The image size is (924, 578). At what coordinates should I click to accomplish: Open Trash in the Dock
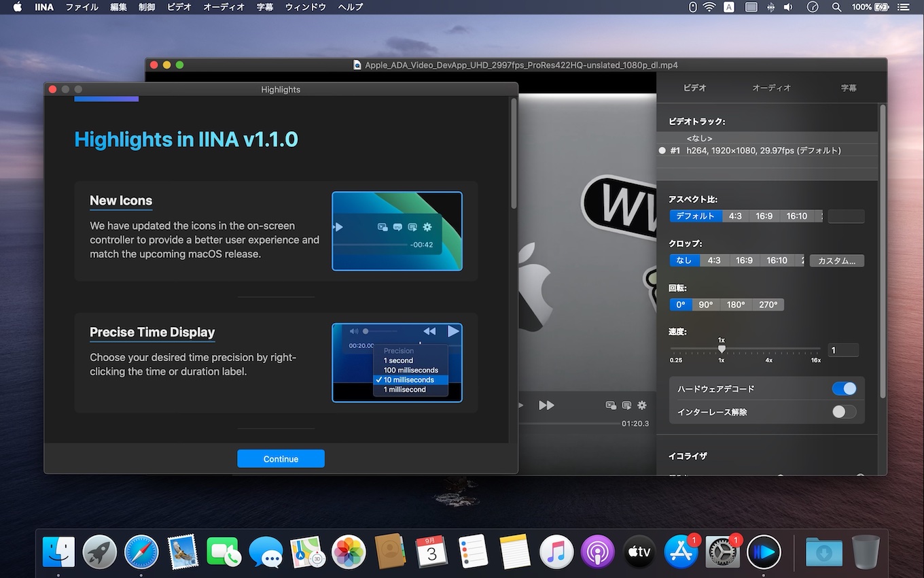[866, 551]
